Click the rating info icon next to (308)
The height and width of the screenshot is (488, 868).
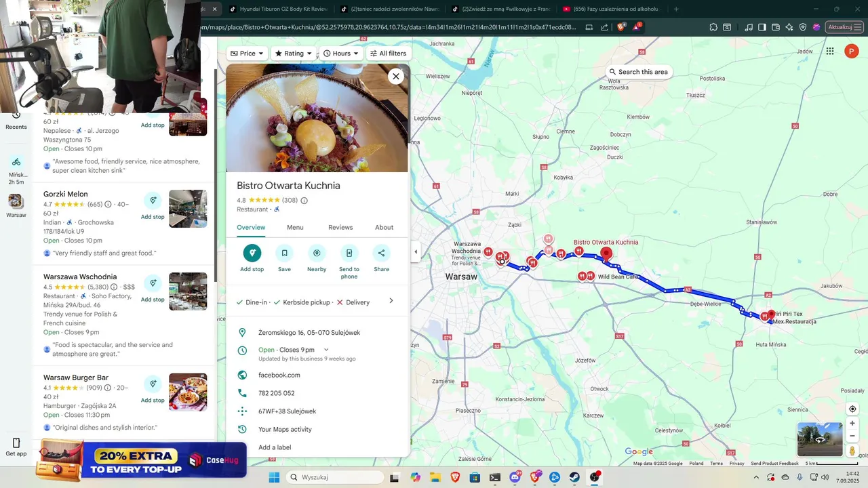click(x=304, y=201)
